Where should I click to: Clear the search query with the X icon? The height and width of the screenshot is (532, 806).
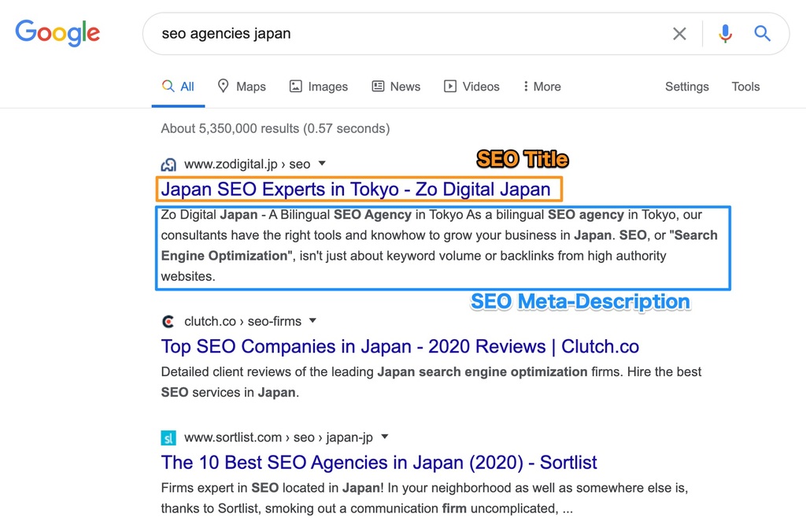(x=679, y=33)
